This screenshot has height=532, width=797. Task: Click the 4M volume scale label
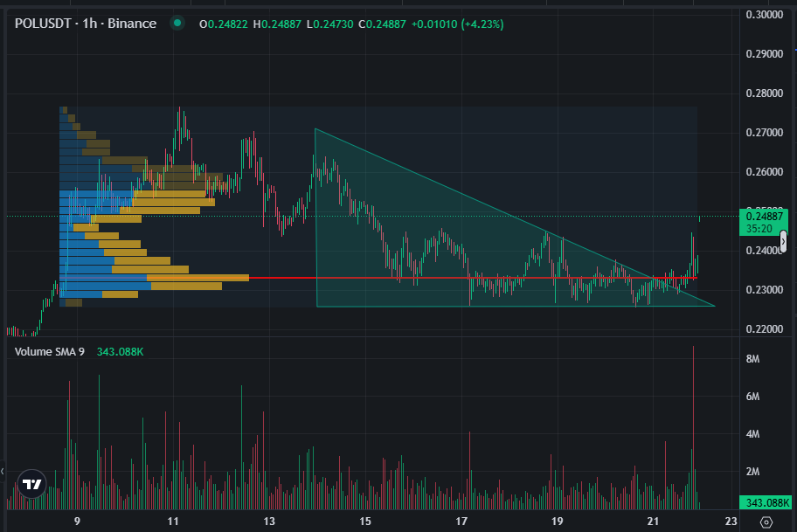(752, 434)
